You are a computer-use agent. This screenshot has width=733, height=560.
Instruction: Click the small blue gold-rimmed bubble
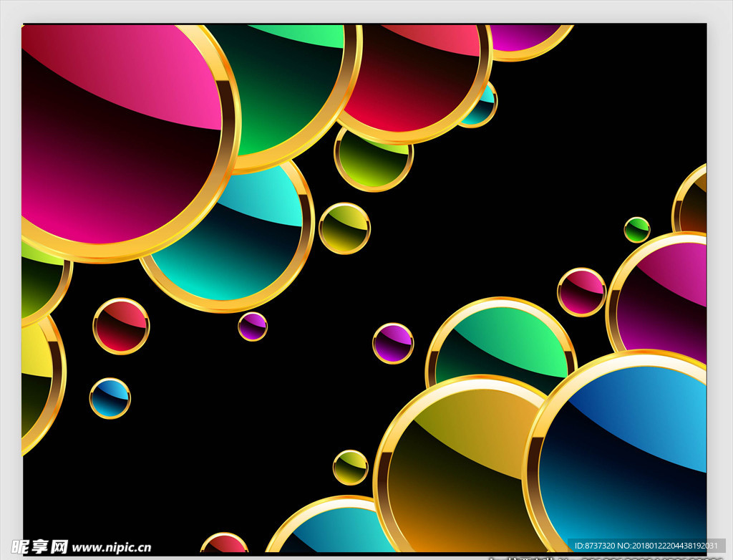[110, 398]
